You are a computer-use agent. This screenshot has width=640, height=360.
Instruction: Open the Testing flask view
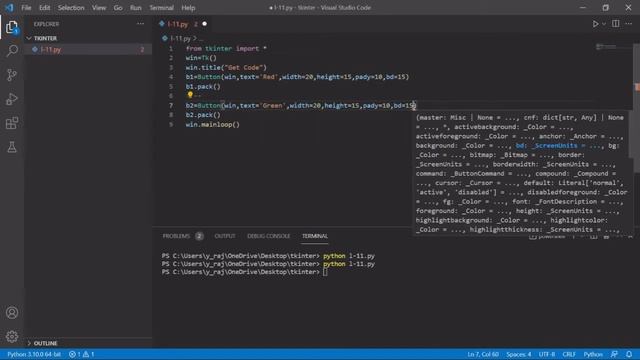tap(12, 147)
